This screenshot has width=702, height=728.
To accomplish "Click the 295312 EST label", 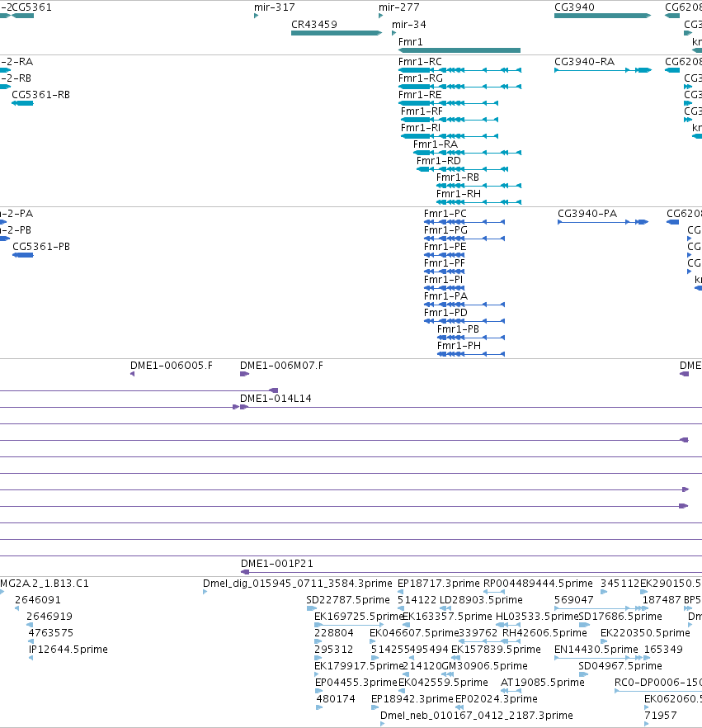I will [333, 649].
